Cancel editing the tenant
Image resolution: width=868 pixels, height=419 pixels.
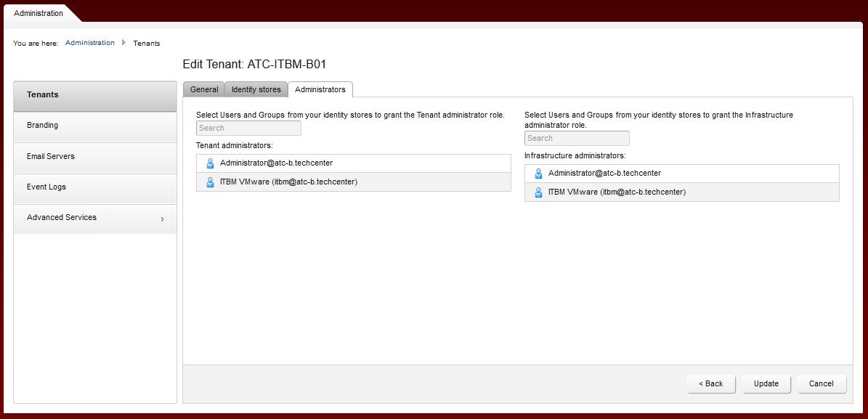pyautogui.click(x=821, y=383)
